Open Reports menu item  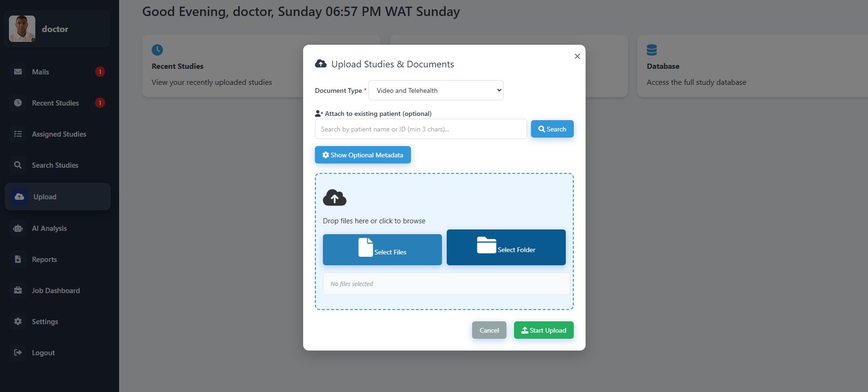[57, 259]
